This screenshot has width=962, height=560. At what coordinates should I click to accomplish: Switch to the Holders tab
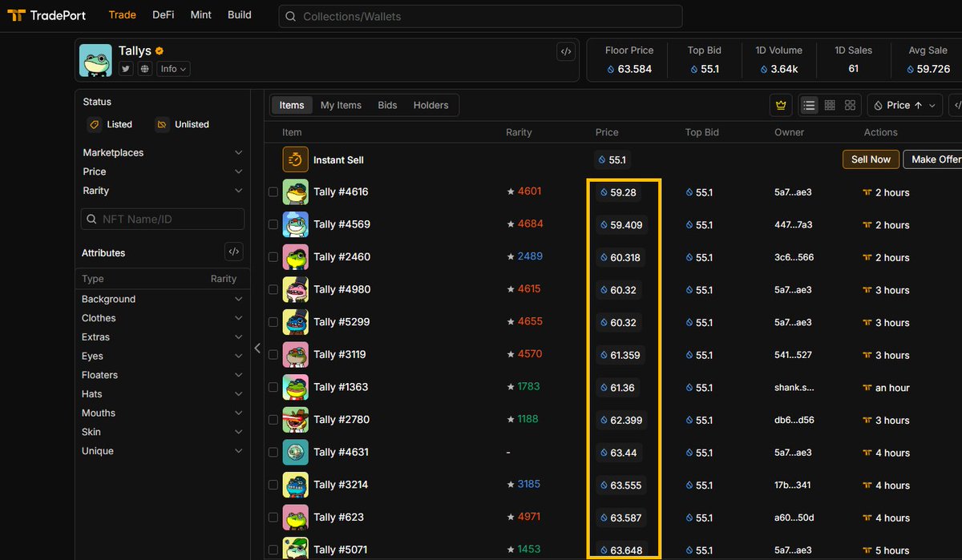[430, 105]
